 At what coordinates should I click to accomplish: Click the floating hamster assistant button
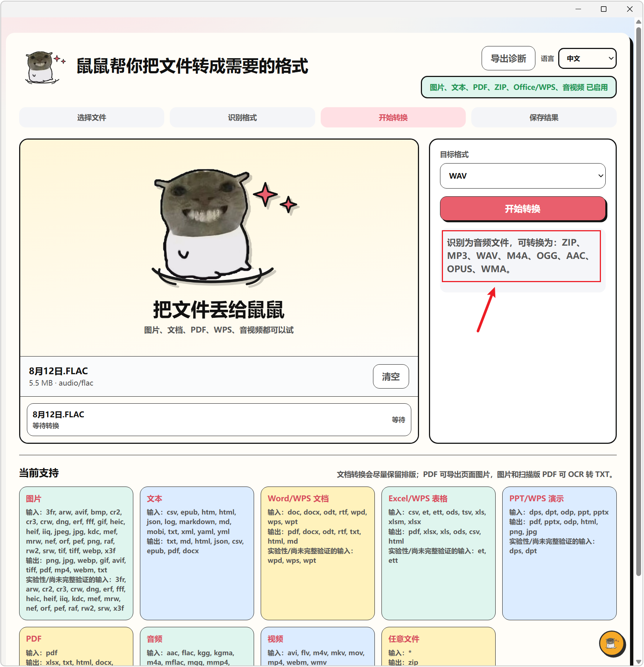coord(612,643)
